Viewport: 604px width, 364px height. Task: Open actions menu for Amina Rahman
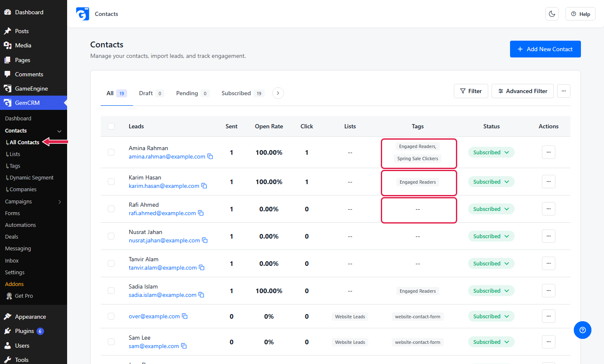[x=549, y=152]
